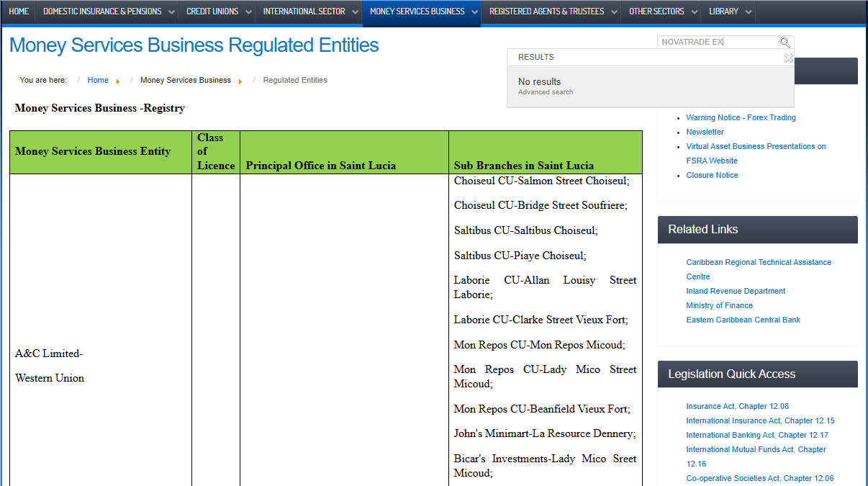Click orange arrow after Money Services Business breadcrumb
The image size is (868, 486).
pos(240,81)
